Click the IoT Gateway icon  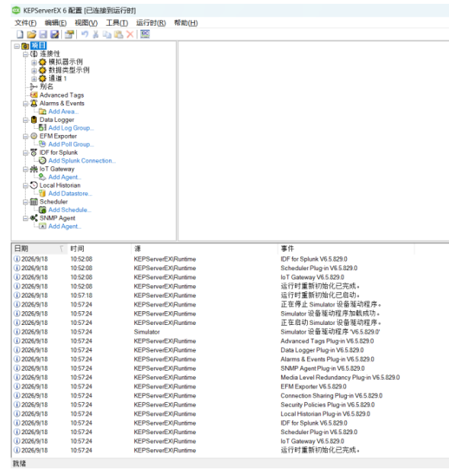34,169
